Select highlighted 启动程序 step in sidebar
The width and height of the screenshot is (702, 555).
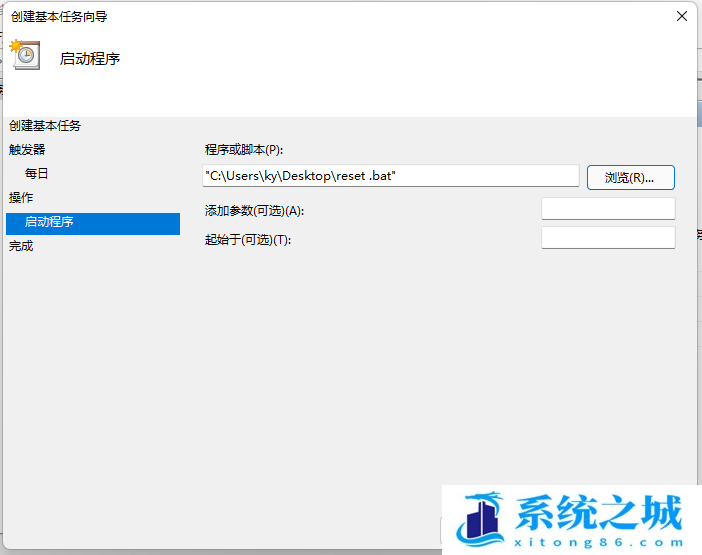tap(93, 223)
